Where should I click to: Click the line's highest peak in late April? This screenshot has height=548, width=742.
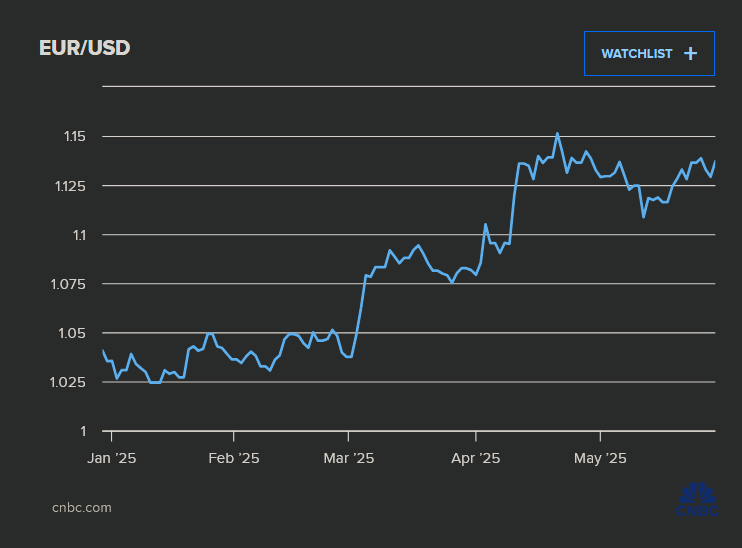[557, 133]
